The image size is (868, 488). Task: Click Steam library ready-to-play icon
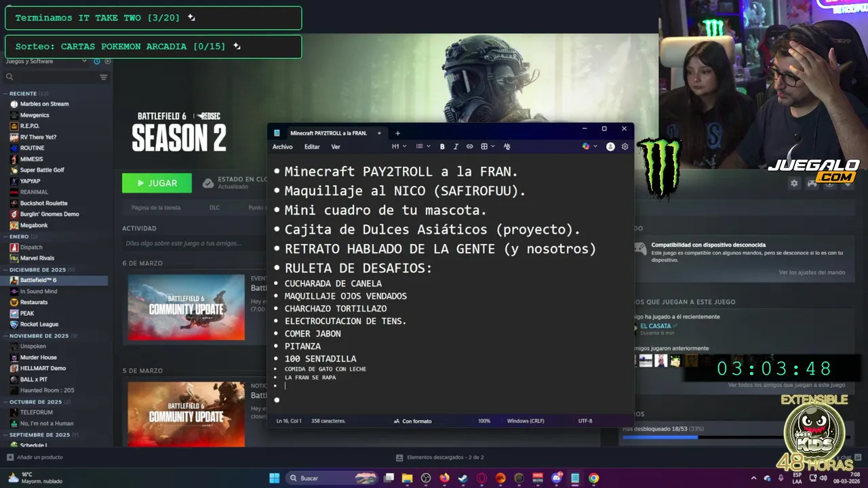pyautogui.click(x=107, y=61)
